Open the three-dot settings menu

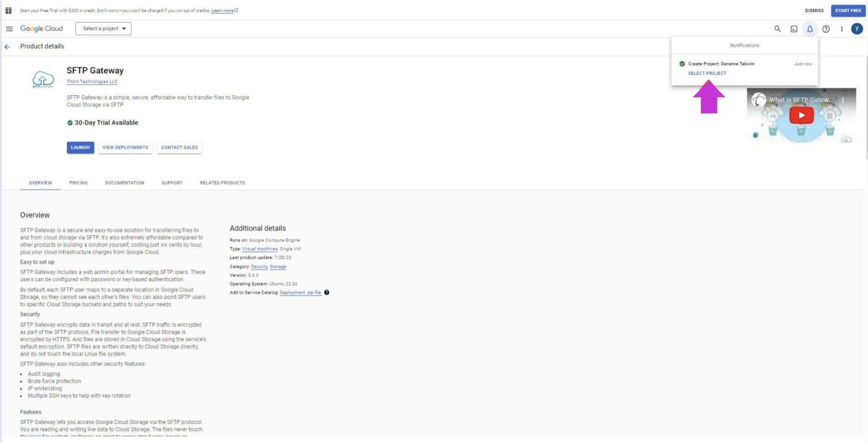(x=842, y=29)
